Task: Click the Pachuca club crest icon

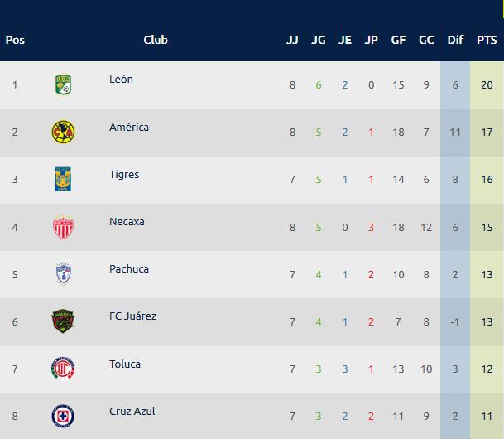Action: coord(64,274)
